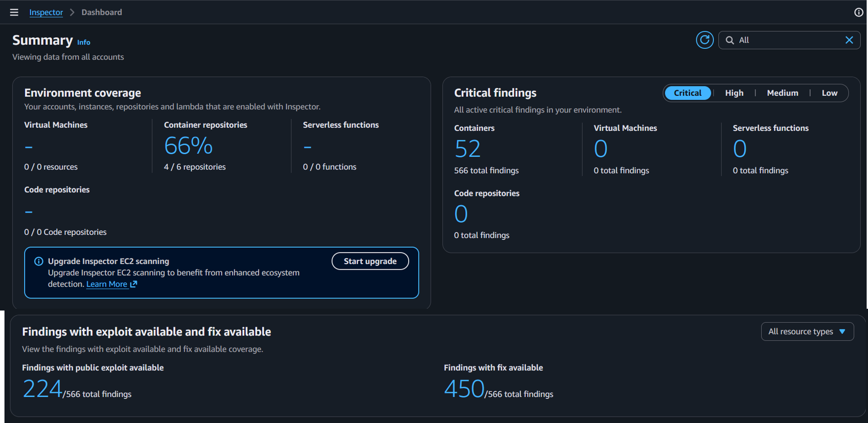868x423 pixels.
Task: Click the Serverless functions 0 critical findings value
Action: [x=739, y=149]
